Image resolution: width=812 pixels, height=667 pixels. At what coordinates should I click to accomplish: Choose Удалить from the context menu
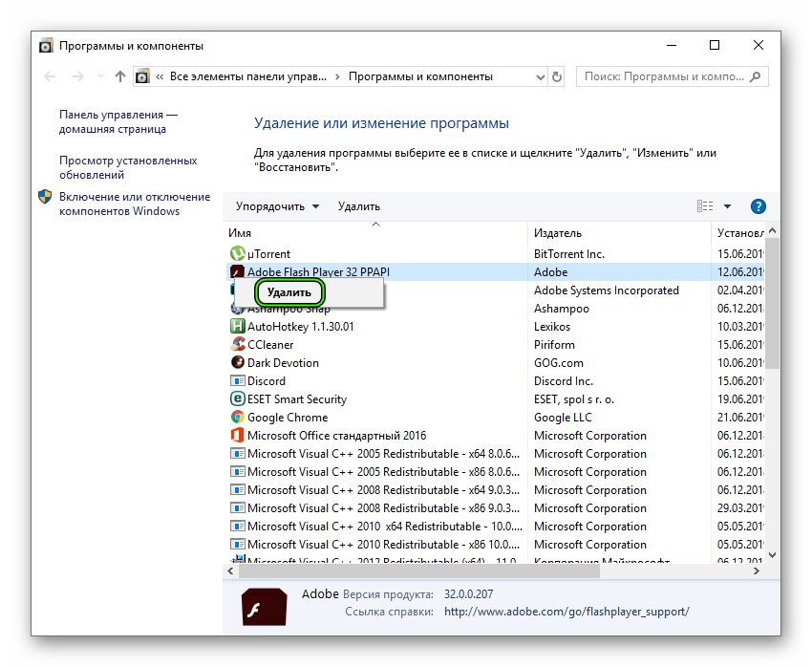(x=288, y=292)
